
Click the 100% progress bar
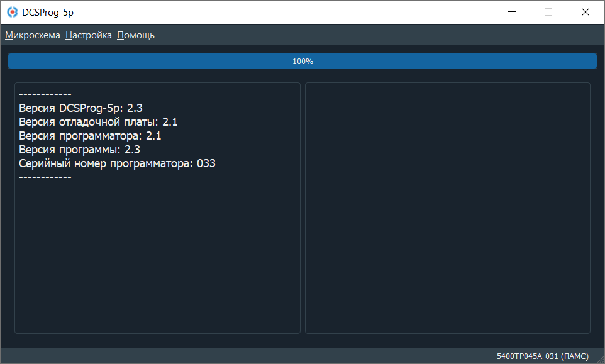[x=302, y=62]
